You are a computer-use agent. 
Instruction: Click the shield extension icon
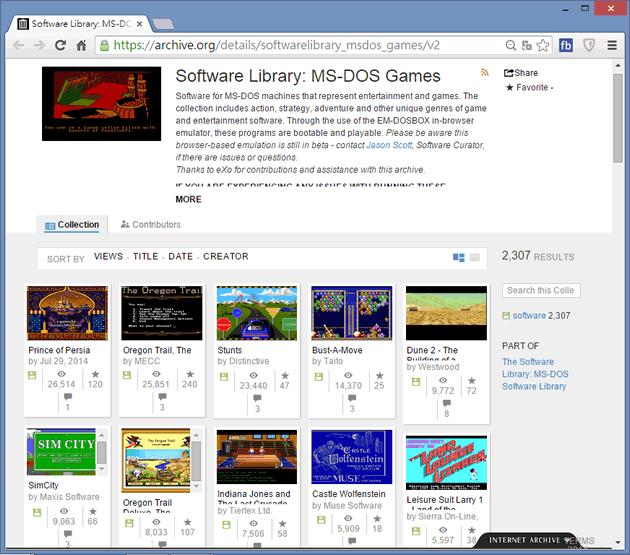[x=589, y=45]
